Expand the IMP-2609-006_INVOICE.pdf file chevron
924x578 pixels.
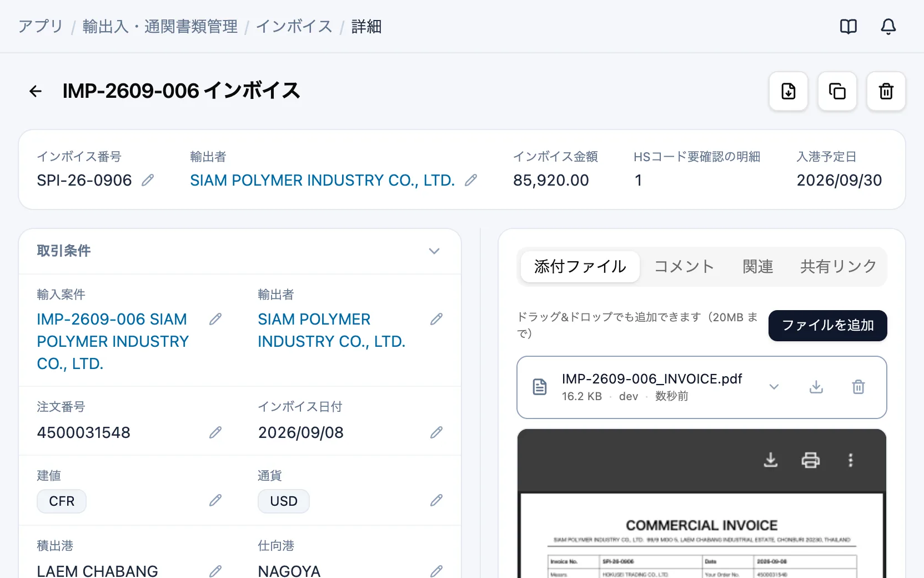click(774, 387)
